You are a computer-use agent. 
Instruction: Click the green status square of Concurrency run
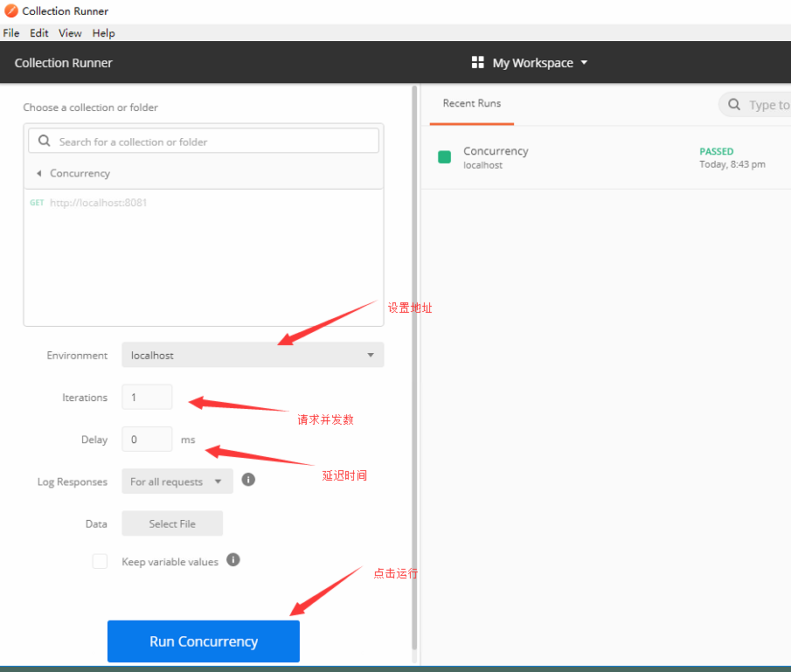point(444,157)
